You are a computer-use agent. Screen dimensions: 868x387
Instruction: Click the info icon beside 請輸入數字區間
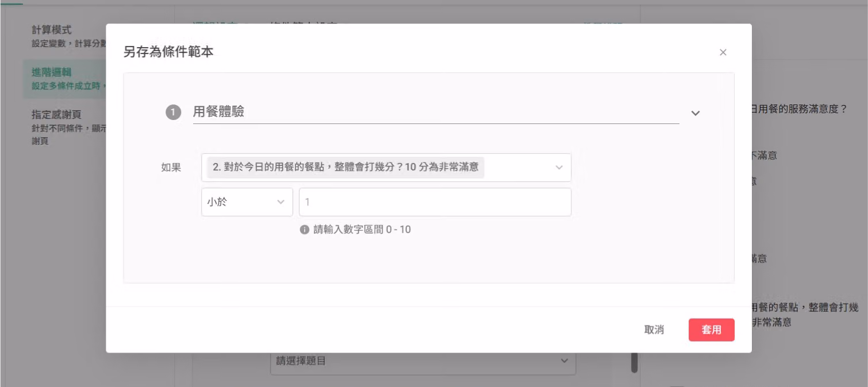[305, 230]
